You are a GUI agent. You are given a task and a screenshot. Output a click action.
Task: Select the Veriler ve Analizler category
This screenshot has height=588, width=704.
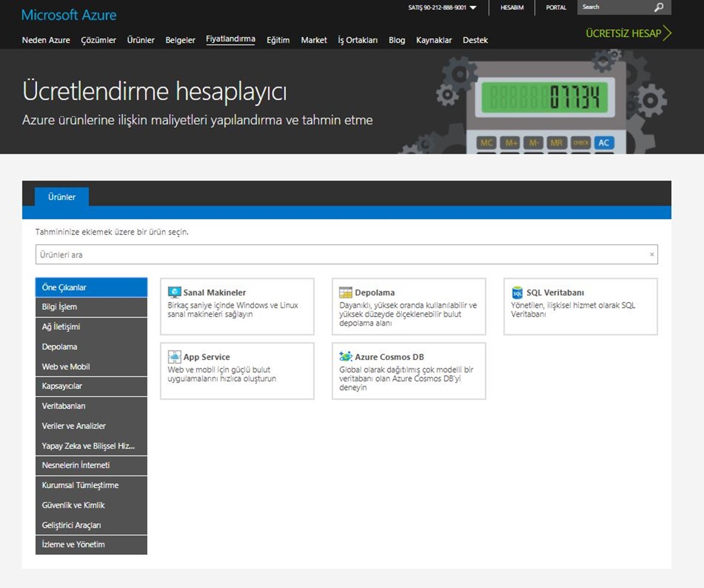tap(91, 426)
